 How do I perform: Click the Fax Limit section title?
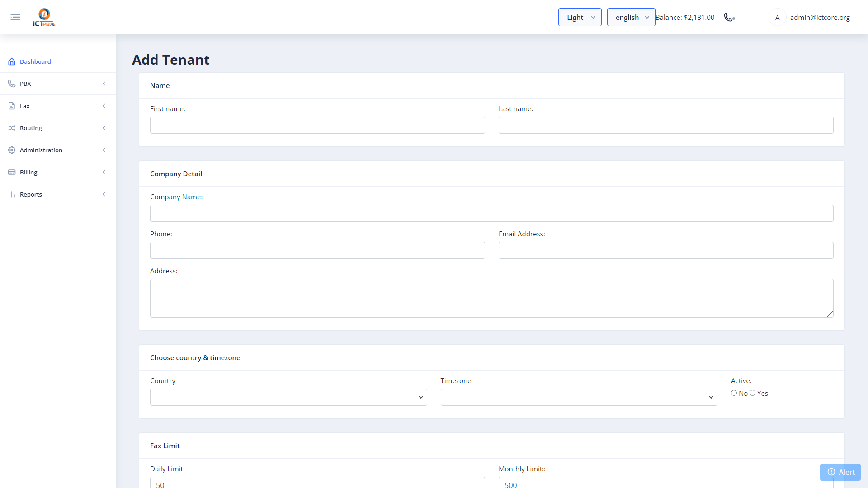pyautogui.click(x=165, y=446)
